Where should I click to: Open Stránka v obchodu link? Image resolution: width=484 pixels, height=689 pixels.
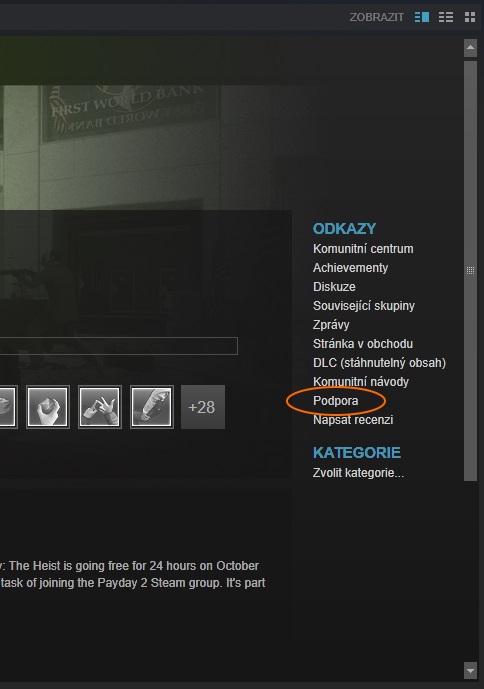point(363,344)
